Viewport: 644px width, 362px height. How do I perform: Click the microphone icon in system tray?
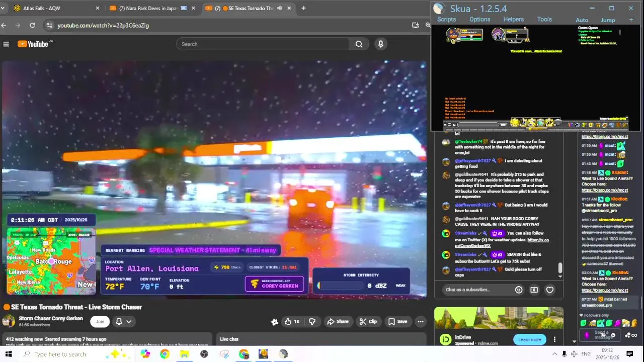[564, 354]
